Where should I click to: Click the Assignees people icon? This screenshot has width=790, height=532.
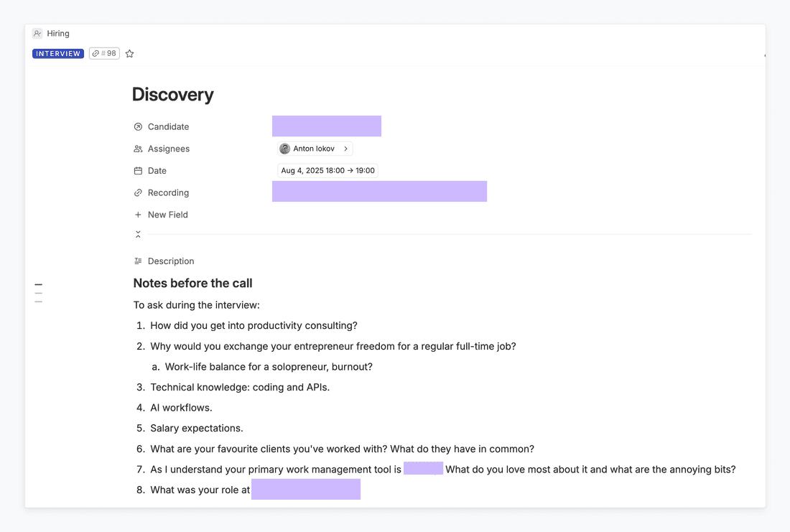[138, 149]
